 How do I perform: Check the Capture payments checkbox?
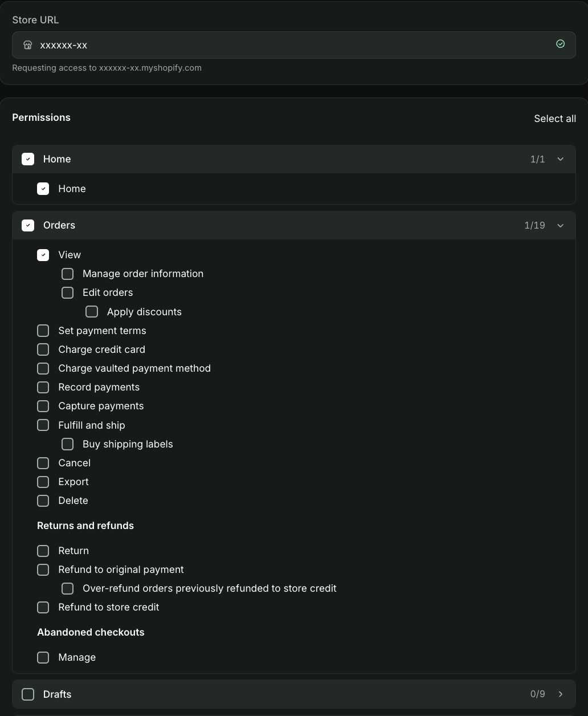tap(43, 406)
